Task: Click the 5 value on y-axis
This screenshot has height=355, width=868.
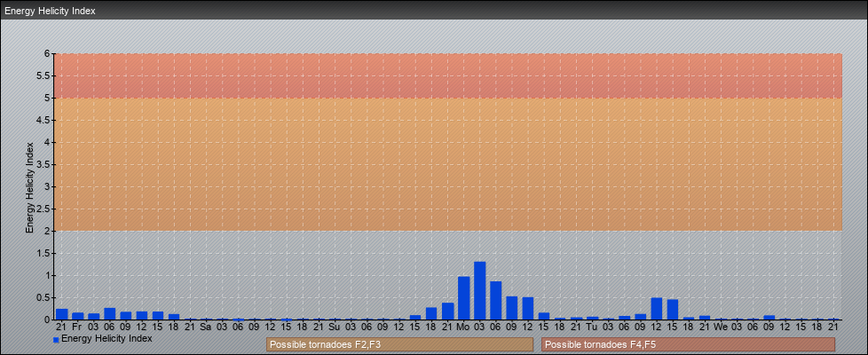Action: click(47, 98)
